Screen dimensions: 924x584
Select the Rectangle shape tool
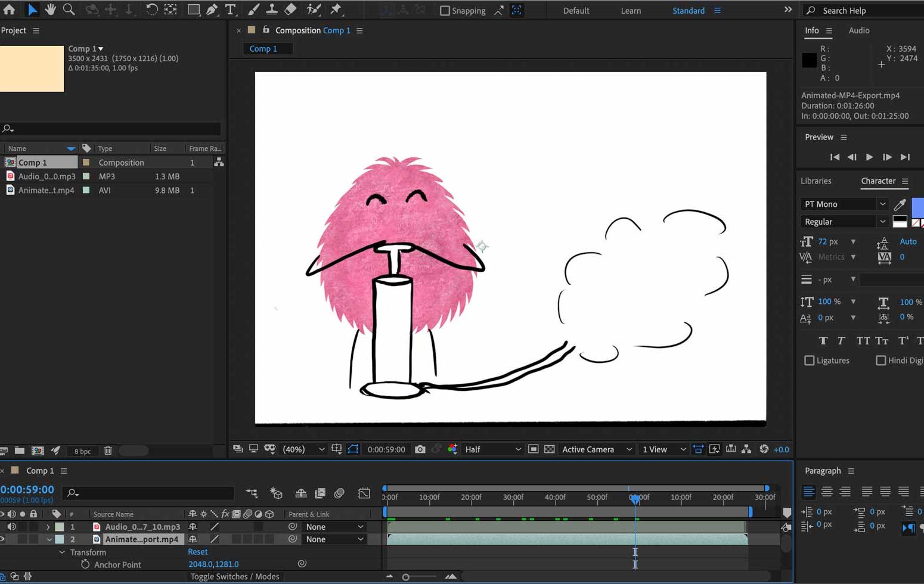[193, 10]
